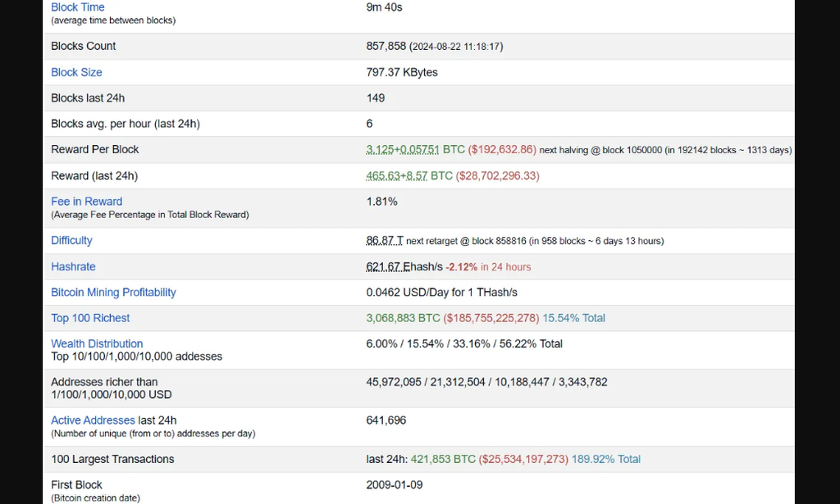
Task: Click the $25,534,197,273 amount
Action: [523, 459]
